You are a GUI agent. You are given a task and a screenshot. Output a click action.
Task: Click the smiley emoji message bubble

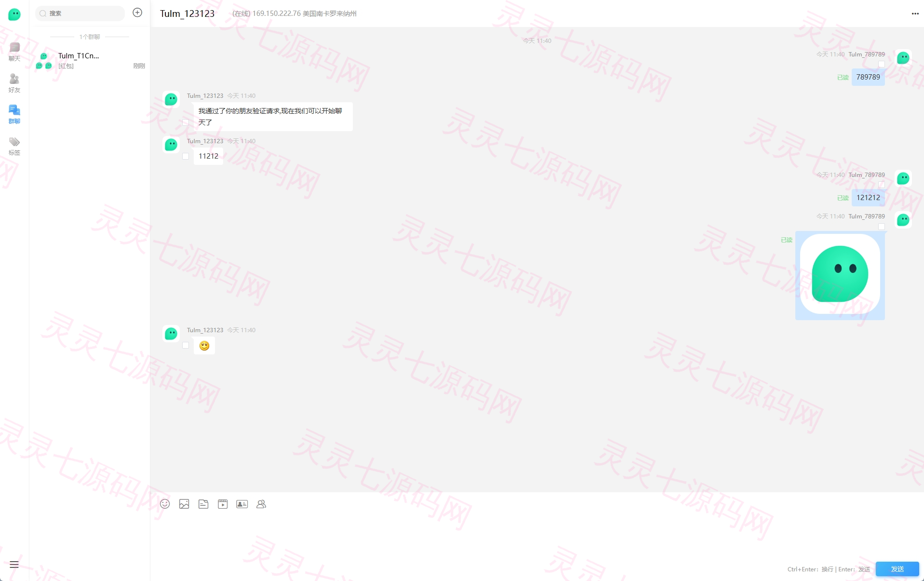(204, 346)
